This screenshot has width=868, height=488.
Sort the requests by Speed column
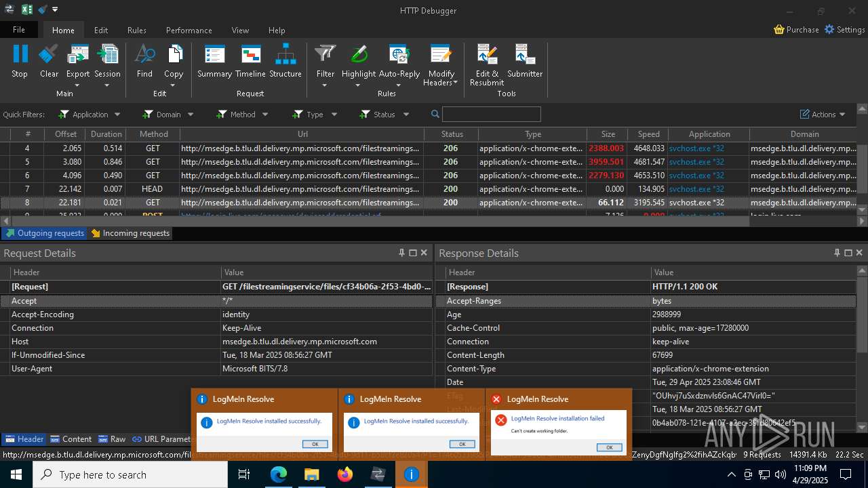pos(648,134)
